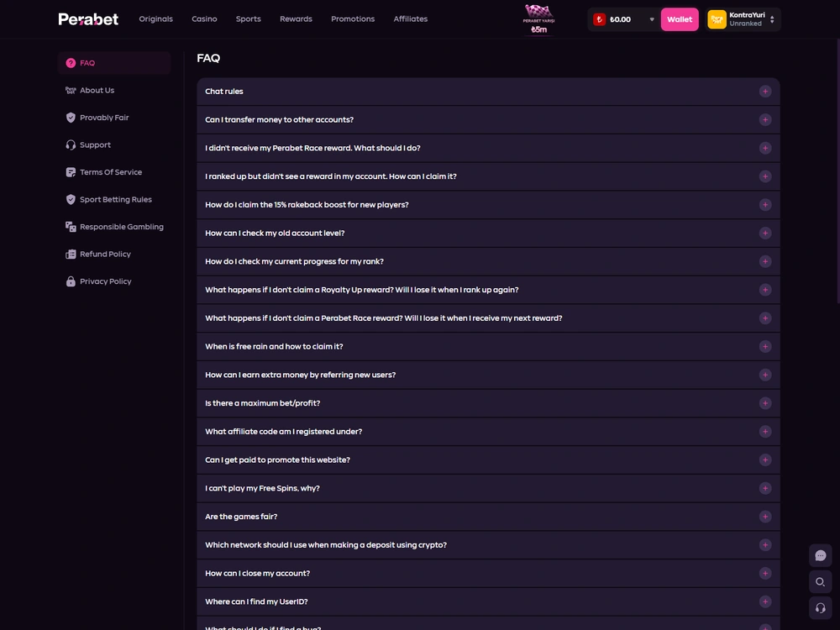Expand 'Can I get paid to promote this website?'
Viewport: 840px width, 630px height.
pos(488,460)
